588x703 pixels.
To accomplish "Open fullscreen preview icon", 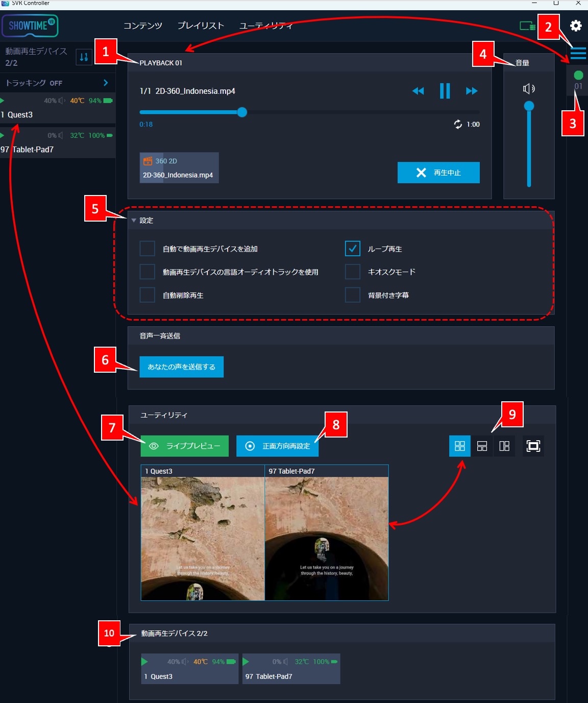I will coord(533,446).
